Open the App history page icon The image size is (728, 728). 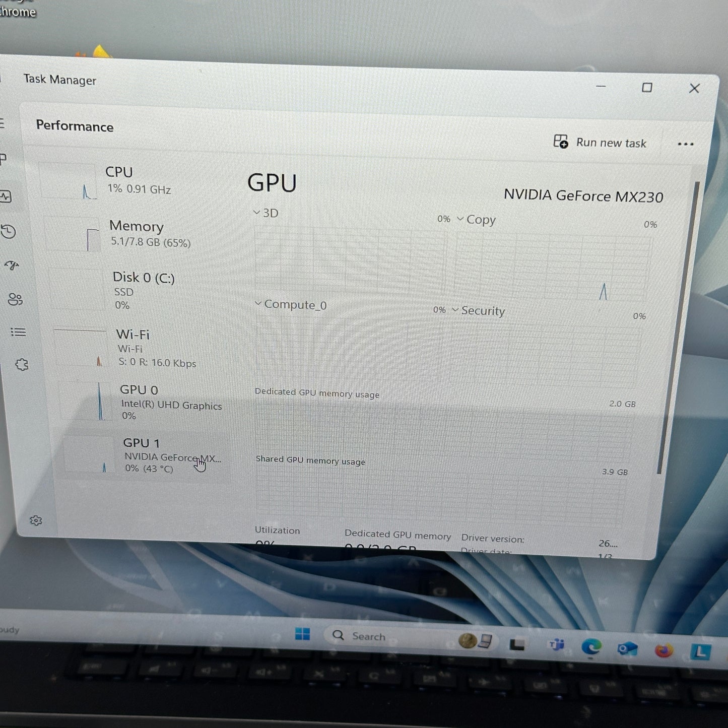[8, 232]
